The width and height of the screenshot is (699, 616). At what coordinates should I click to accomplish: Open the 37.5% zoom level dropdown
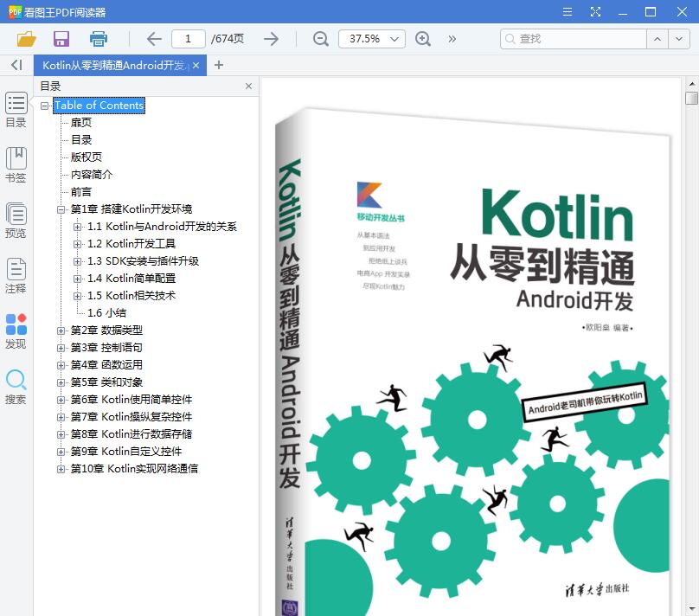[372, 39]
